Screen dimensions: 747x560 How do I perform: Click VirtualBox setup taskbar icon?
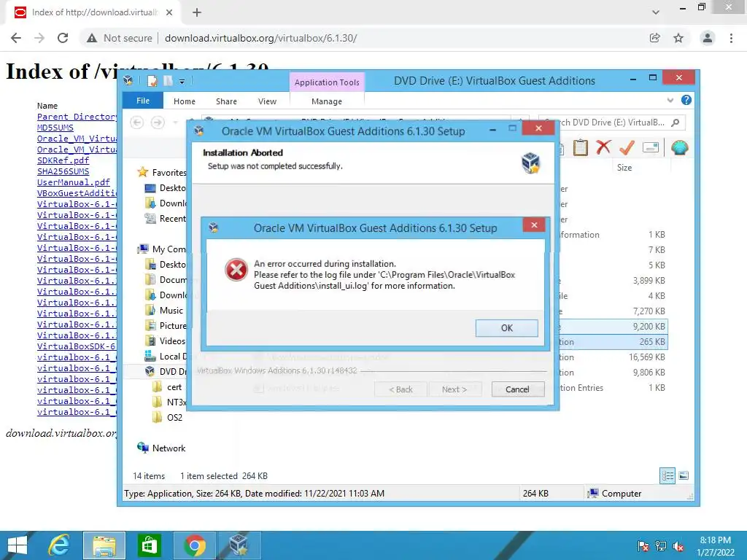(239, 545)
